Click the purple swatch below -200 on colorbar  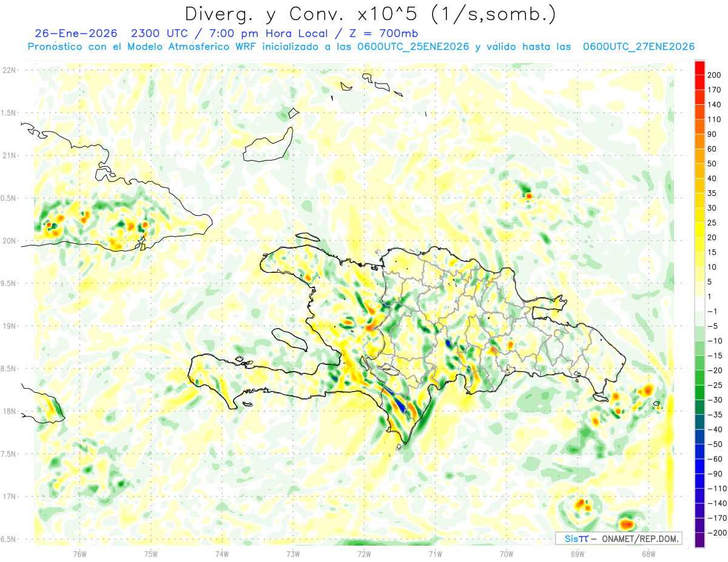click(699, 540)
